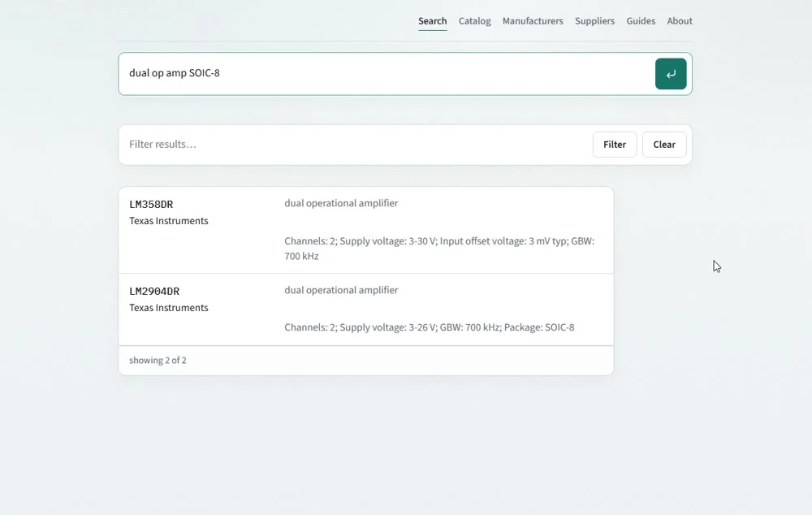
Task: Click the Filter button
Action: point(615,145)
